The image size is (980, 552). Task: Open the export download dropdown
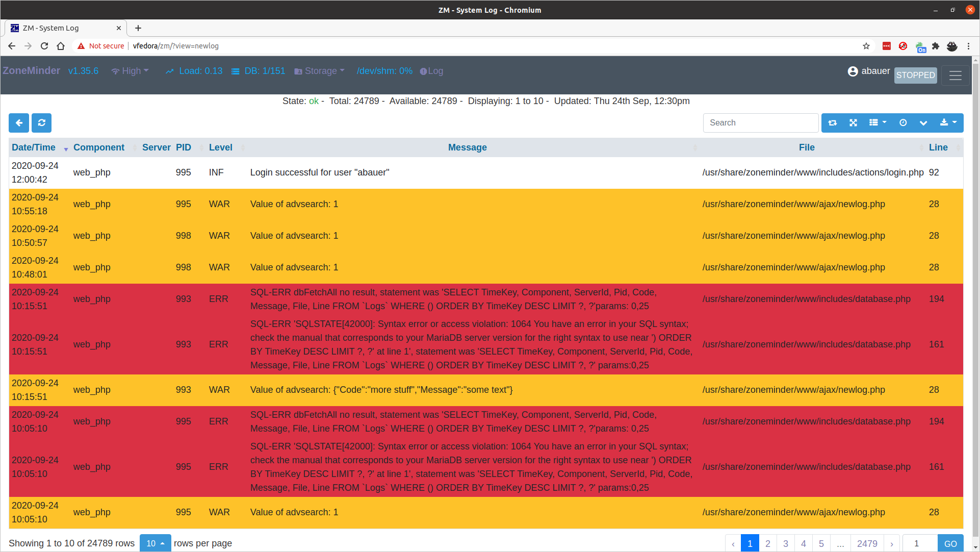[948, 123]
